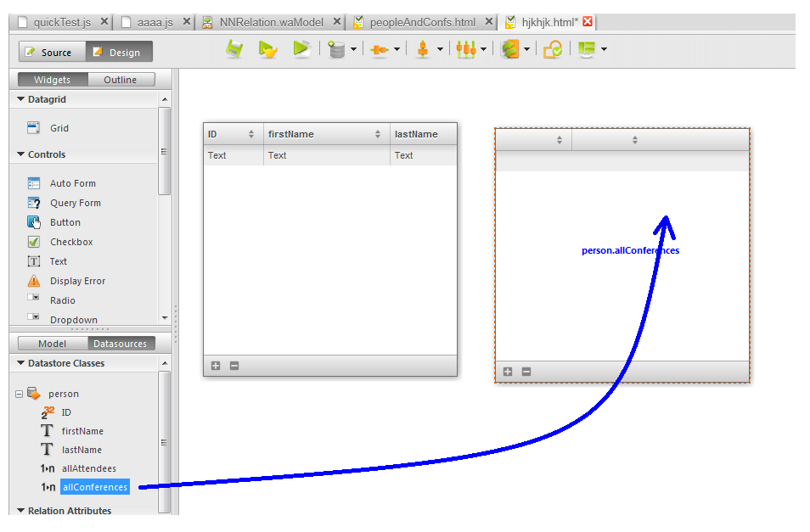
Task: Collapse the Datagrid section
Action: pyautogui.click(x=21, y=99)
